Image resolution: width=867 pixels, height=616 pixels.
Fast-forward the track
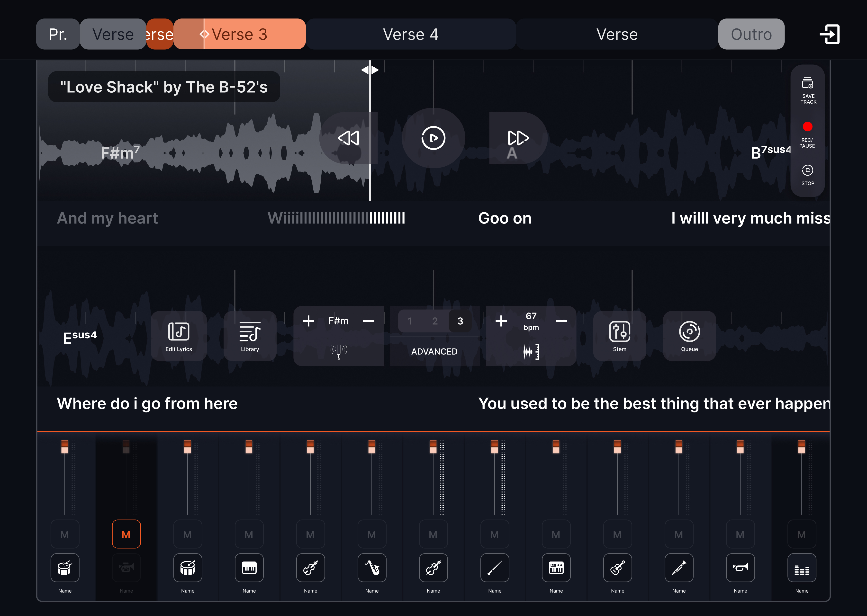coord(518,138)
